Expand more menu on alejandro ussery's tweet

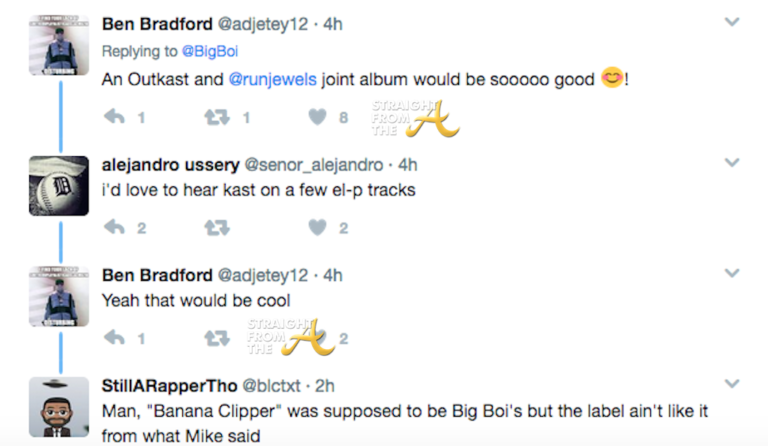coord(732,162)
